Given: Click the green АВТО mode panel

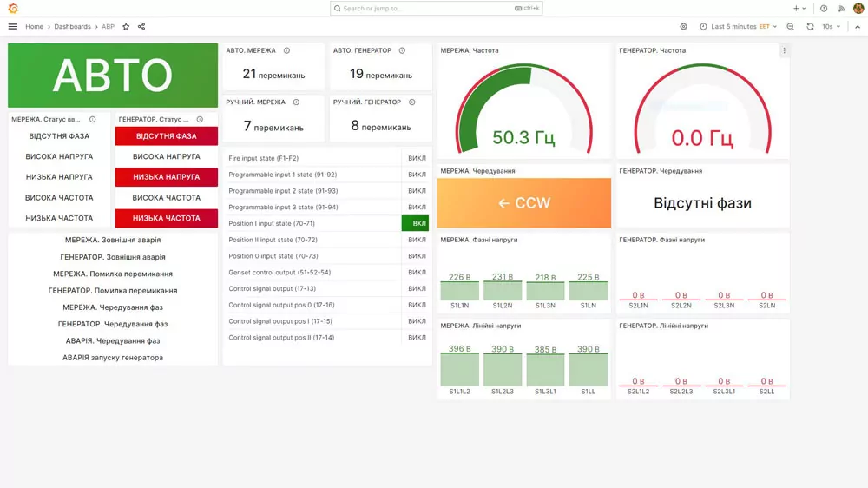Looking at the screenshot, I should coord(113,76).
